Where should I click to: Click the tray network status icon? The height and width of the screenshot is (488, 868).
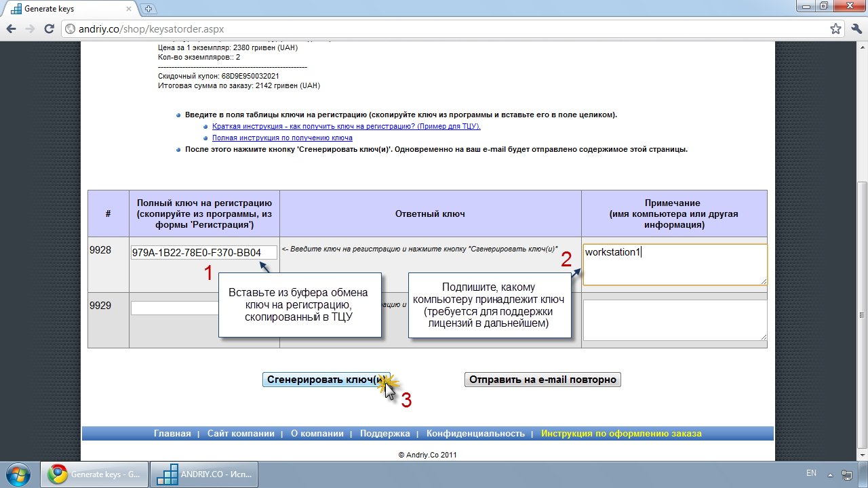(x=847, y=474)
